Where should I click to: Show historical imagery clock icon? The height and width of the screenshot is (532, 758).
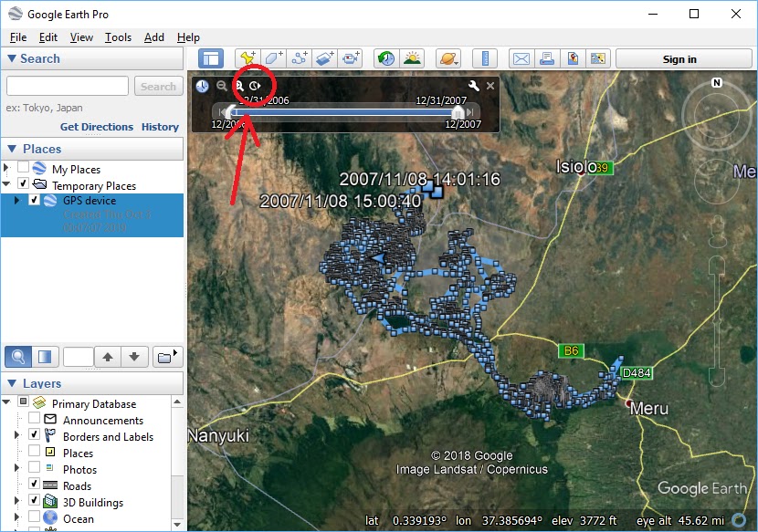click(x=387, y=58)
